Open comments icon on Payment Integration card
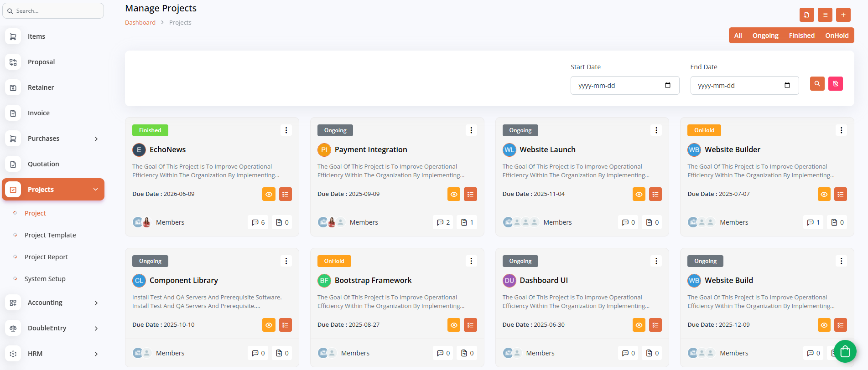Image resolution: width=868 pixels, height=370 pixels. (x=442, y=222)
